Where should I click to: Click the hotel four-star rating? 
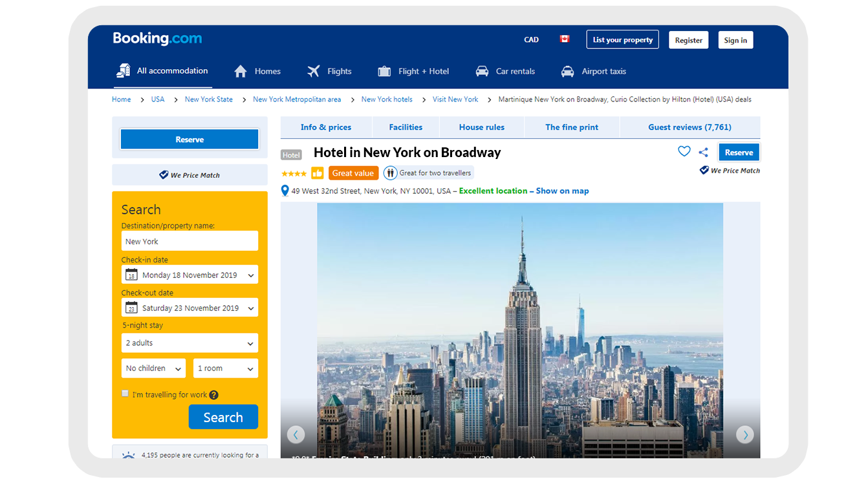(x=294, y=174)
